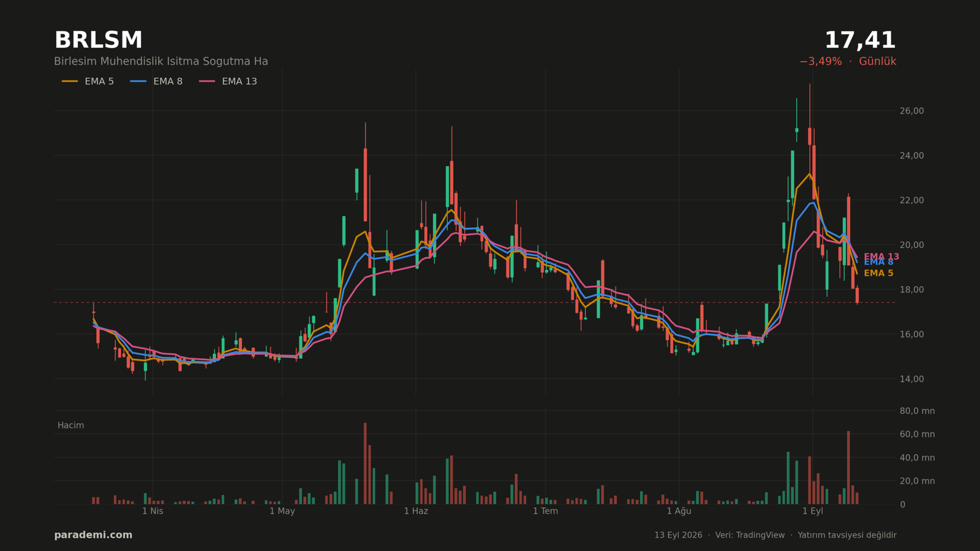Open the parademi.com footer link
980x551 pixels.
coord(93,535)
